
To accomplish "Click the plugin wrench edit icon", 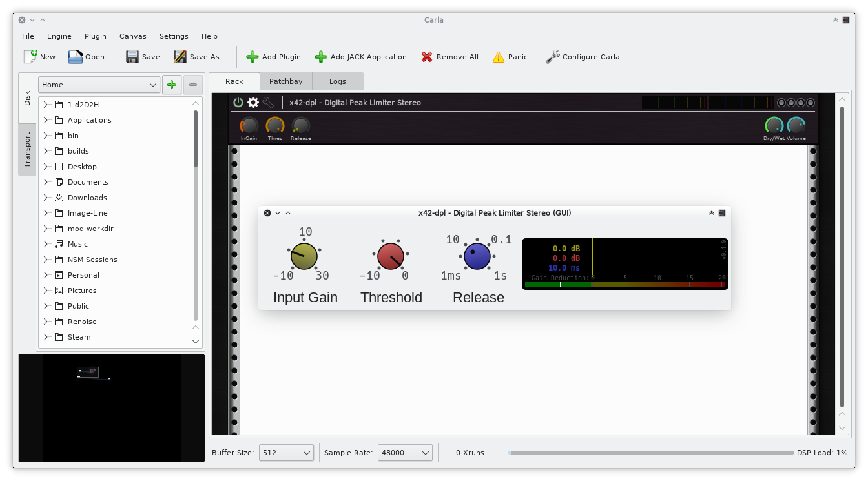I will point(268,102).
